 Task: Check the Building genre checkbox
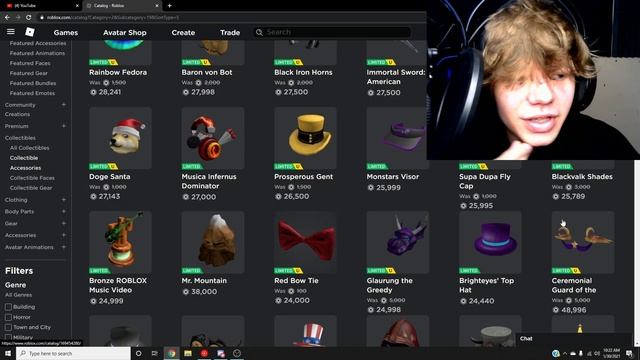pyautogui.click(x=8, y=307)
